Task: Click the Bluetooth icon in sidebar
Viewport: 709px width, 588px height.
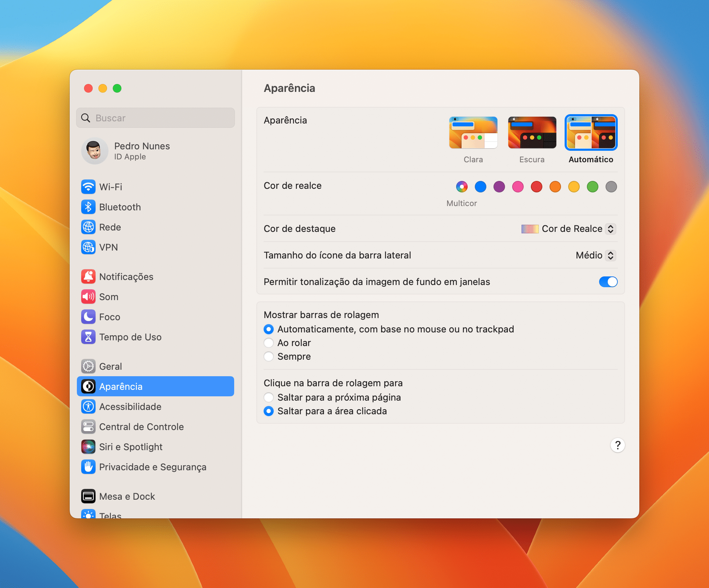Action: tap(88, 207)
